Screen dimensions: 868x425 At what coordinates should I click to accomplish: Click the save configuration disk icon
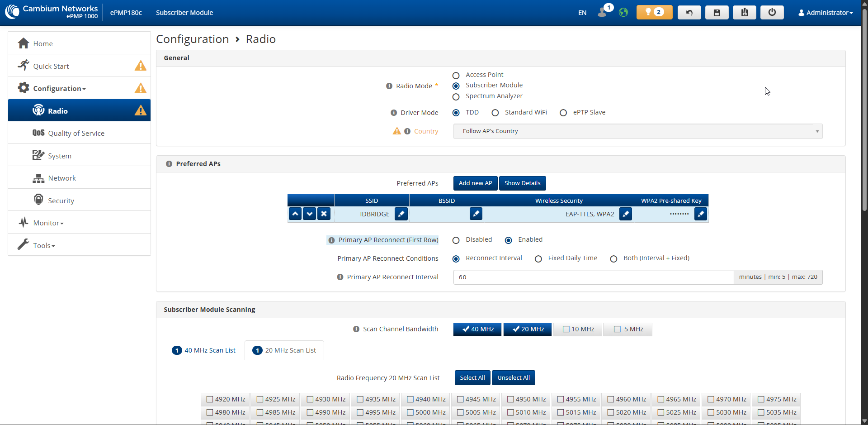pyautogui.click(x=717, y=12)
